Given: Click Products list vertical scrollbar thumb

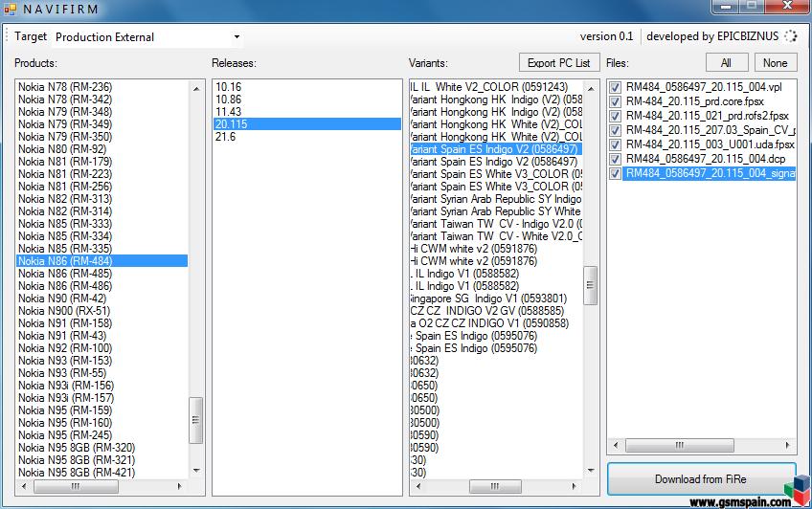Looking at the screenshot, I should (195, 420).
